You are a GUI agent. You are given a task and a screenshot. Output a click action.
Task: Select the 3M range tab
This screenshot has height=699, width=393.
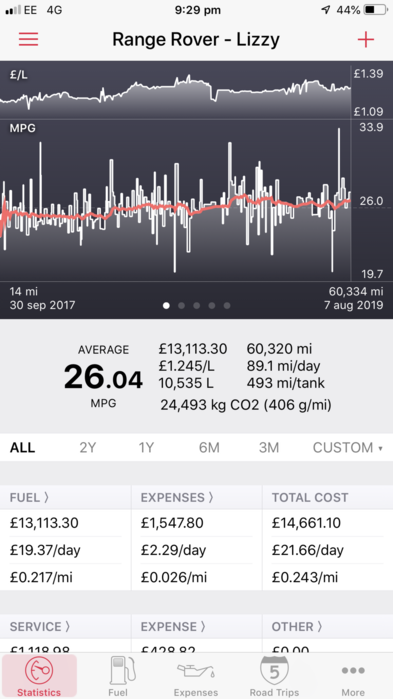pyautogui.click(x=269, y=447)
